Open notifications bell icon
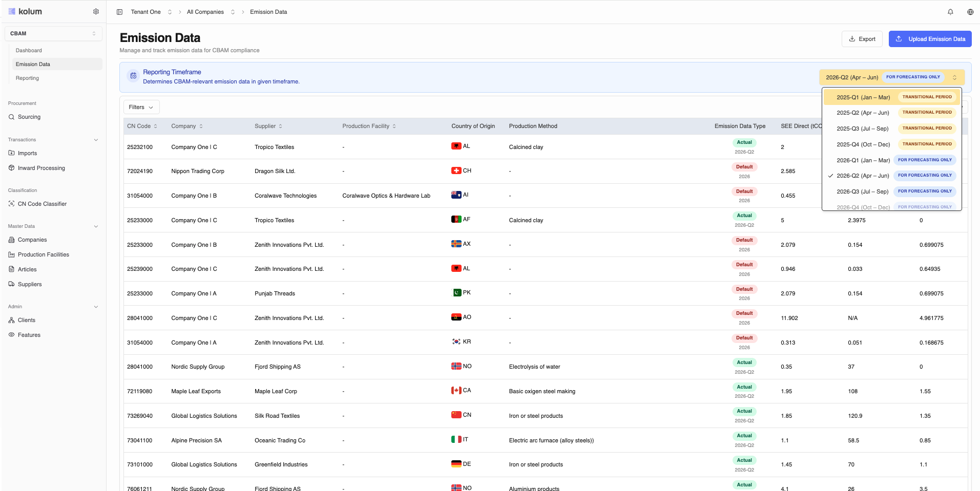Viewport: 980px width, 491px height. pyautogui.click(x=950, y=12)
